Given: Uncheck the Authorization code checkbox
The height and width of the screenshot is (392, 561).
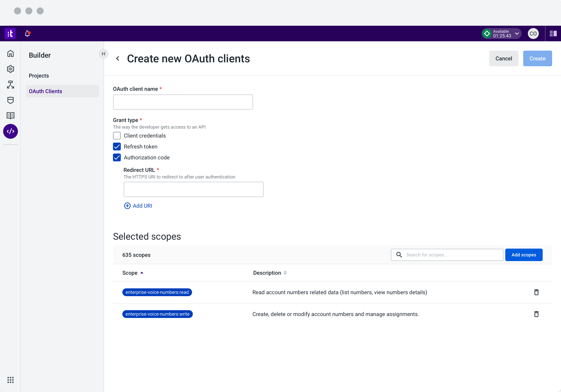Looking at the screenshot, I should pos(117,158).
